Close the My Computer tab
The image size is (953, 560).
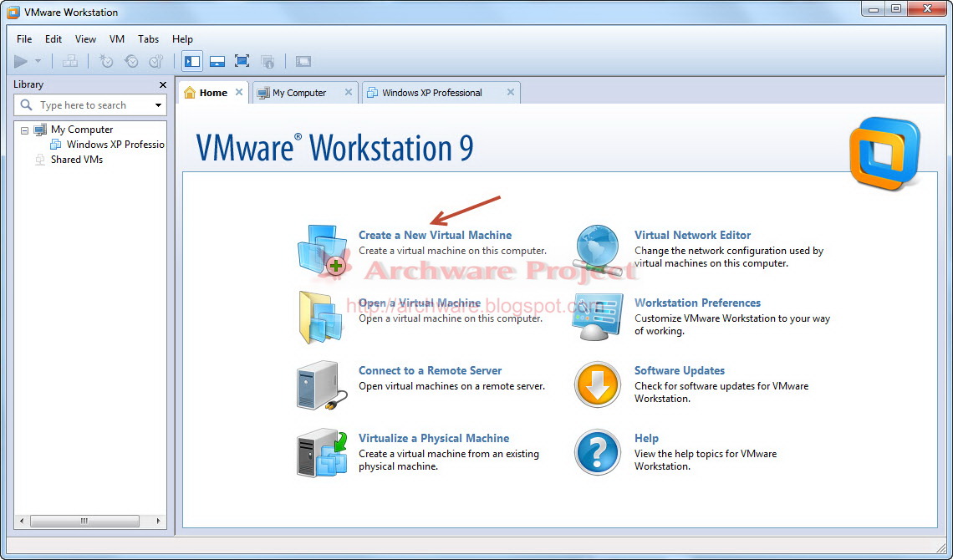click(349, 92)
